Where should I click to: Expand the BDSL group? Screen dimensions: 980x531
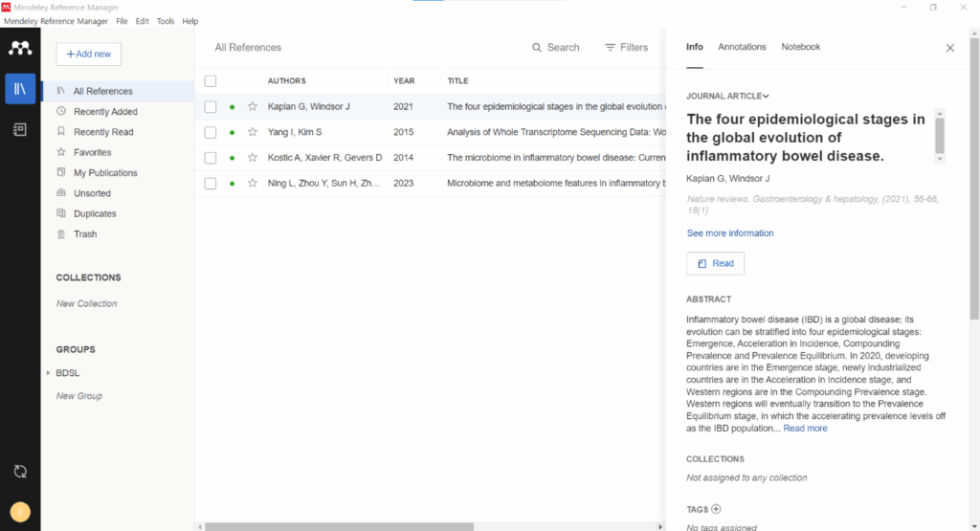[x=48, y=373]
